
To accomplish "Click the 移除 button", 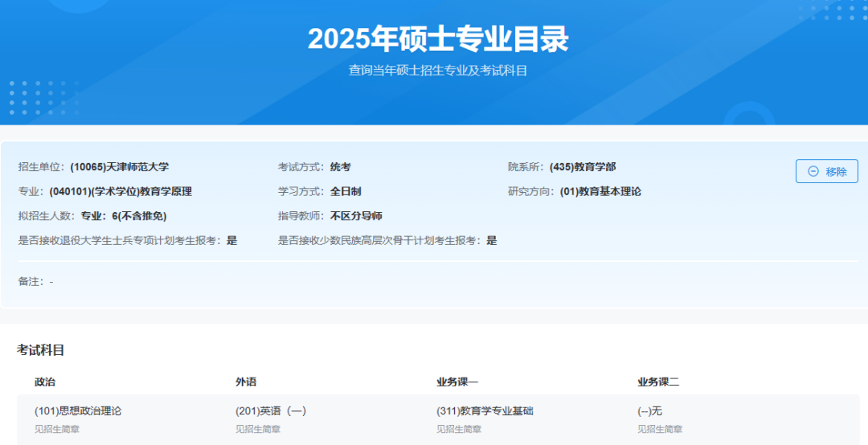I will tap(826, 171).
